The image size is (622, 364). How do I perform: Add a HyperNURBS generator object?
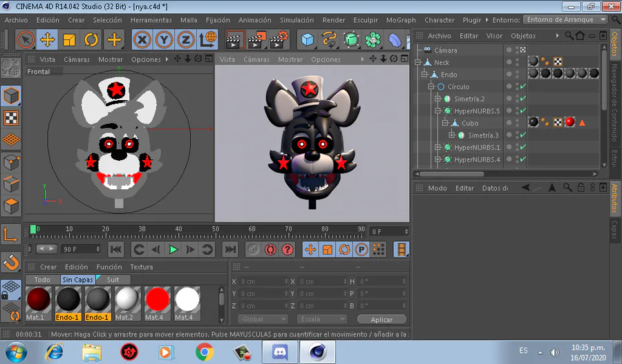click(x=351, y=39)
